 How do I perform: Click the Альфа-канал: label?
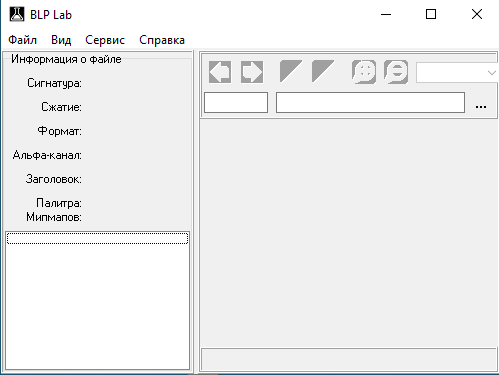click(47, 155)
